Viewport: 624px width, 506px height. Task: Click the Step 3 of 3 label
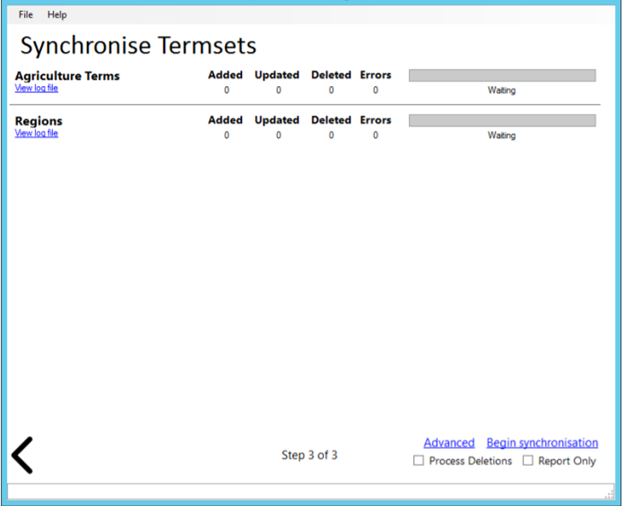tap(309, 455)
